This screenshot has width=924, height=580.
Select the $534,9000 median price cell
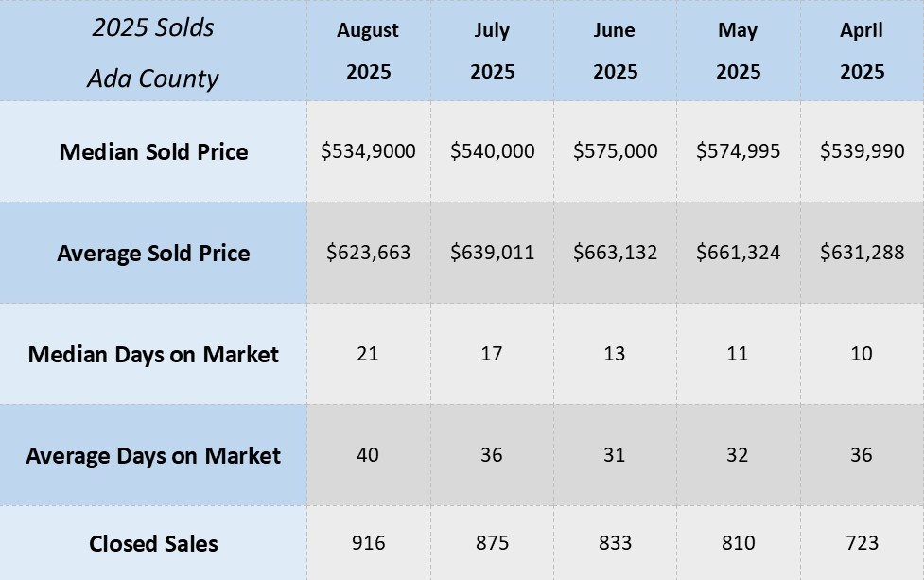368,151
